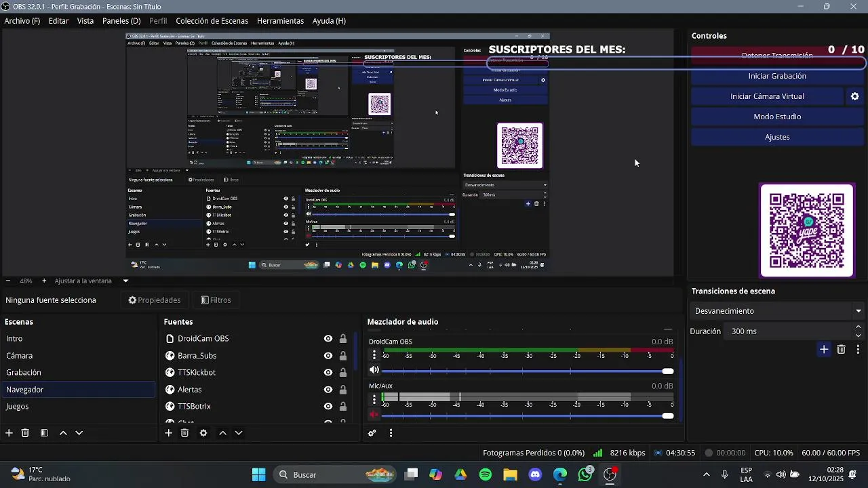This screenshot has height=488, width=868.
Task: Open Paneles menu
Action: tap(121, 21)
